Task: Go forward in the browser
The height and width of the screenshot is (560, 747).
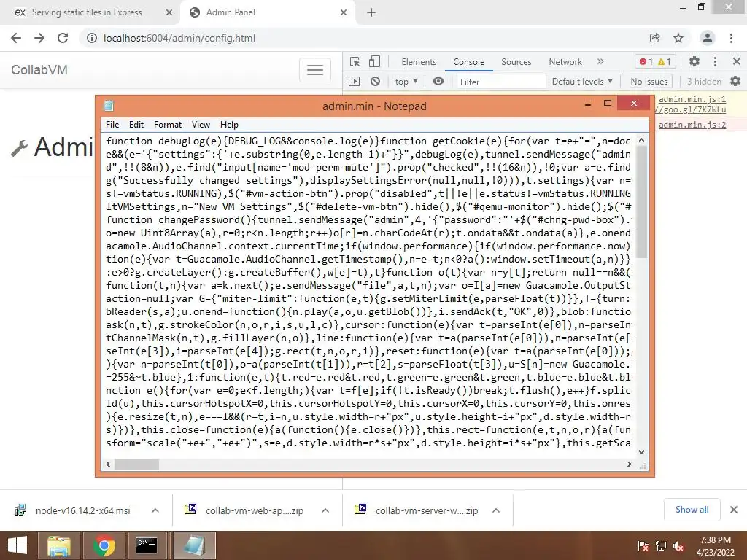Action: pos(39,38)
